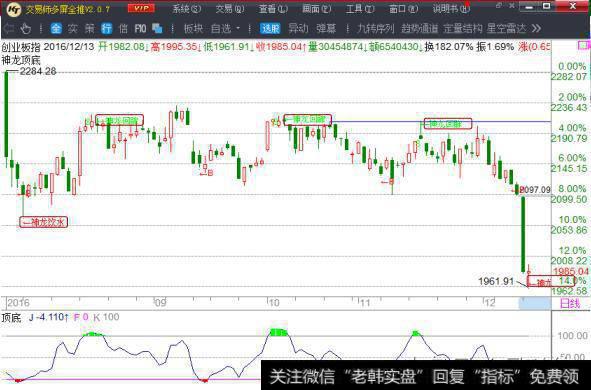Click the multi-window layout icon

pos(157,28)
